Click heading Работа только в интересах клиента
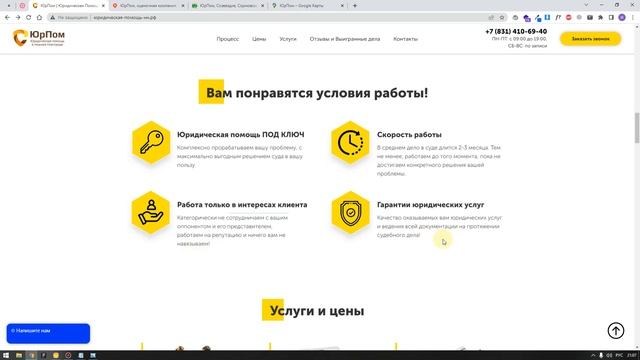The image size is (640, 360). (242, 205)
